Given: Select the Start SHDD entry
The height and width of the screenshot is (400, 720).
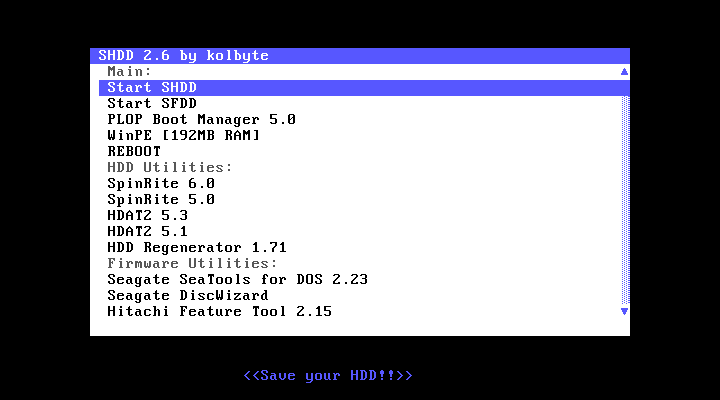Looking at the screenshot, I should (152, 88).
